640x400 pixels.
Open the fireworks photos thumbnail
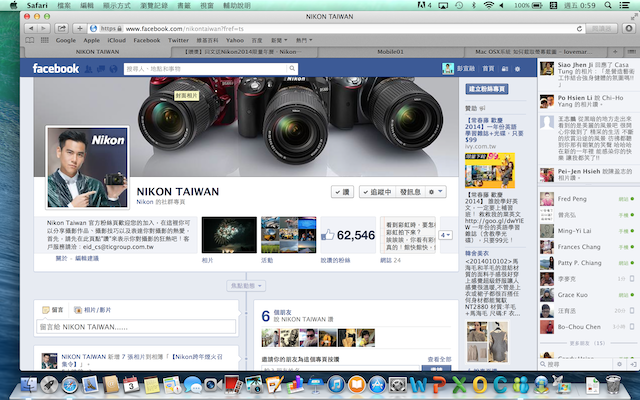(229, 235)
